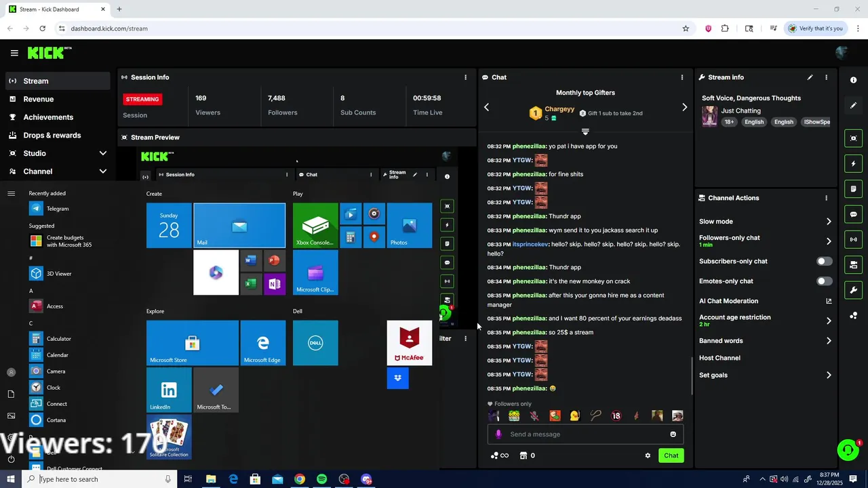Bookmark this page with star icon
Screen dimensions: 868x488
coord(686,28)
